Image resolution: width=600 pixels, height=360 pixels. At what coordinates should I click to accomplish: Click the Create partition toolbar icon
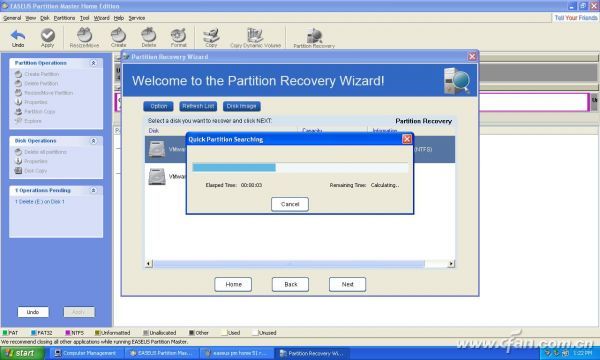point(118,35)
